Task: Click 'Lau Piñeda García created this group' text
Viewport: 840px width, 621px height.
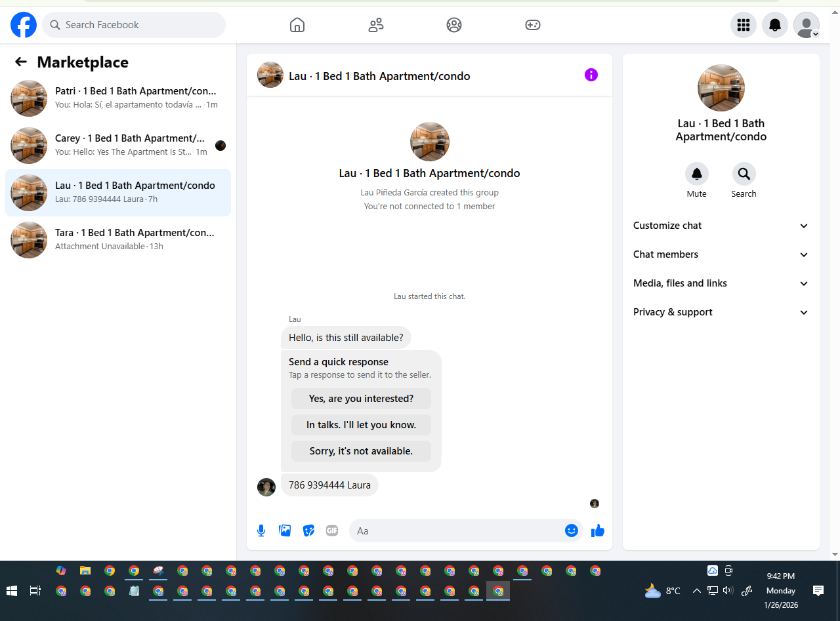Action: coord(430,193)
